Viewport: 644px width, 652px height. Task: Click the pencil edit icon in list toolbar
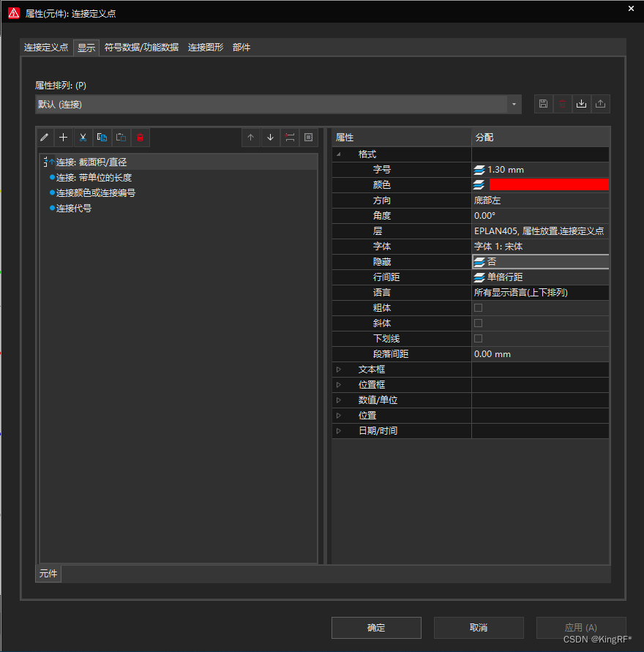(x=45, y=138)
